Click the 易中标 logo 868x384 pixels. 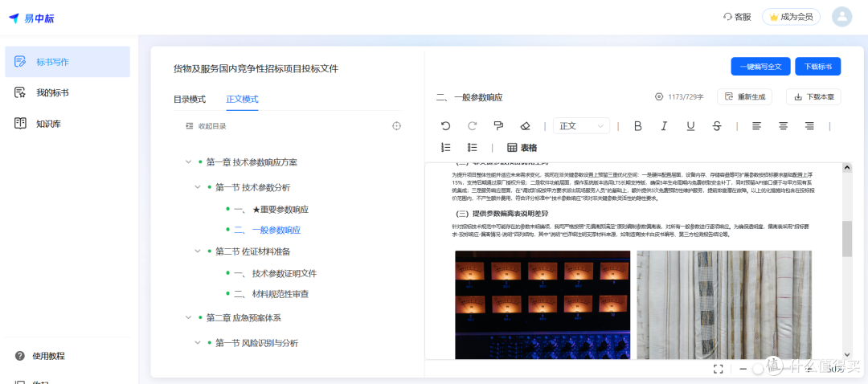click(31, 18)
